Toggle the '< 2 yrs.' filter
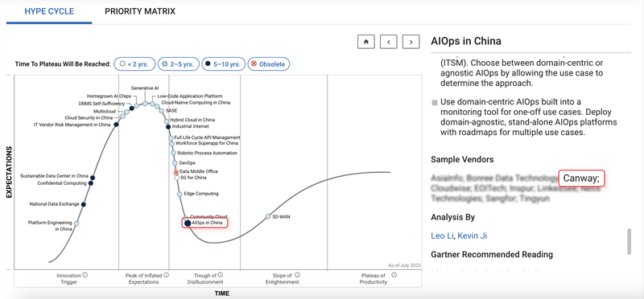The image size is (644, 299). tap(134, 64)
